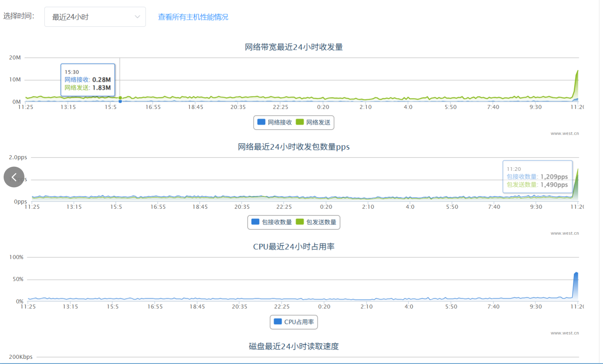Hide the 网络发送 series via its legend label
603x364 pixels.
click(318, 122)
